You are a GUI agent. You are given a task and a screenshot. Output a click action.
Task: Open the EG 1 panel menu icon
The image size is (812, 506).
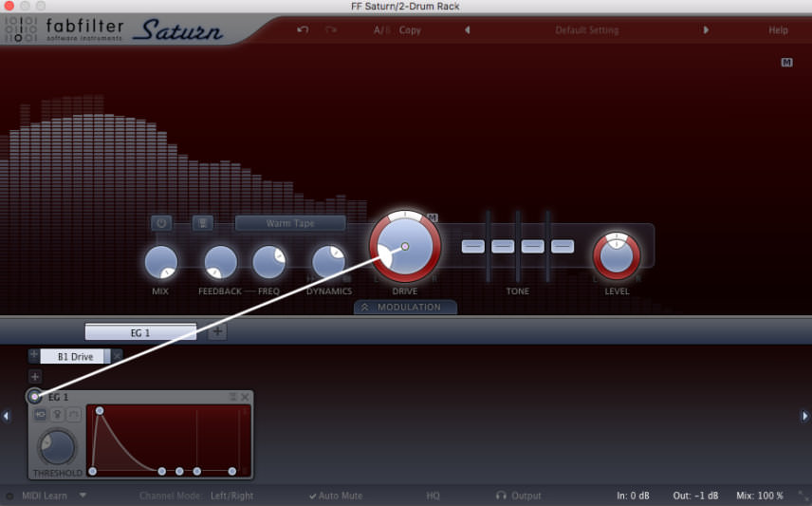[x=233, y=397]
